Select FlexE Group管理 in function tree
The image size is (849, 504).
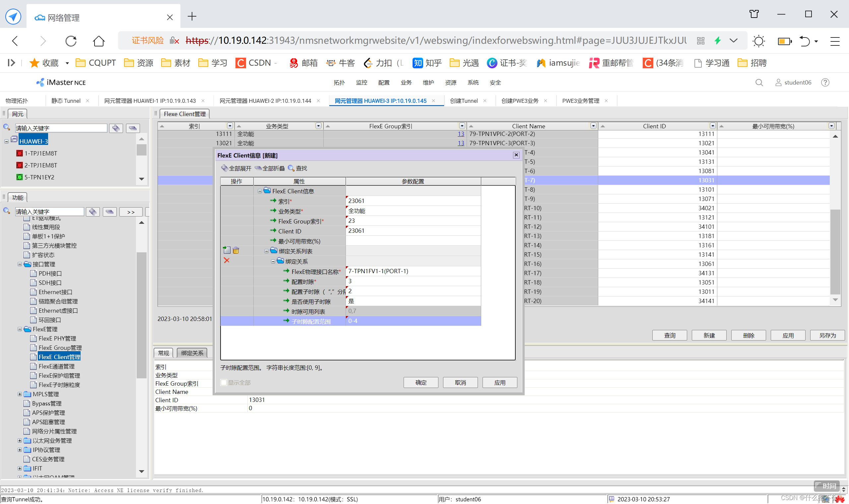(60, 348)
